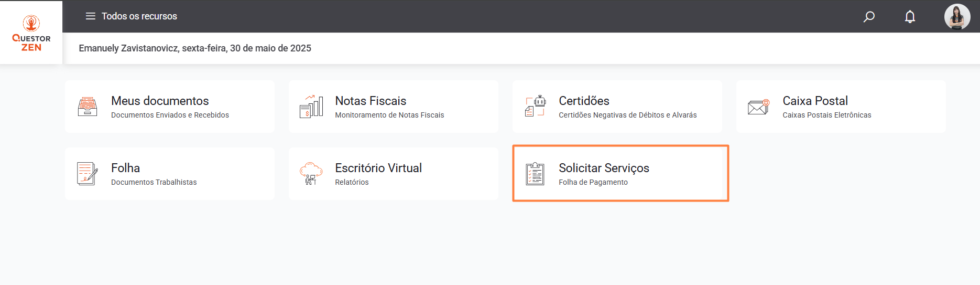Image resolution: width=980 pixels, height=285 pixels.
Task: Click 'Folha de Pagamento' subtitle text
Action: click(x=593, y=182)
